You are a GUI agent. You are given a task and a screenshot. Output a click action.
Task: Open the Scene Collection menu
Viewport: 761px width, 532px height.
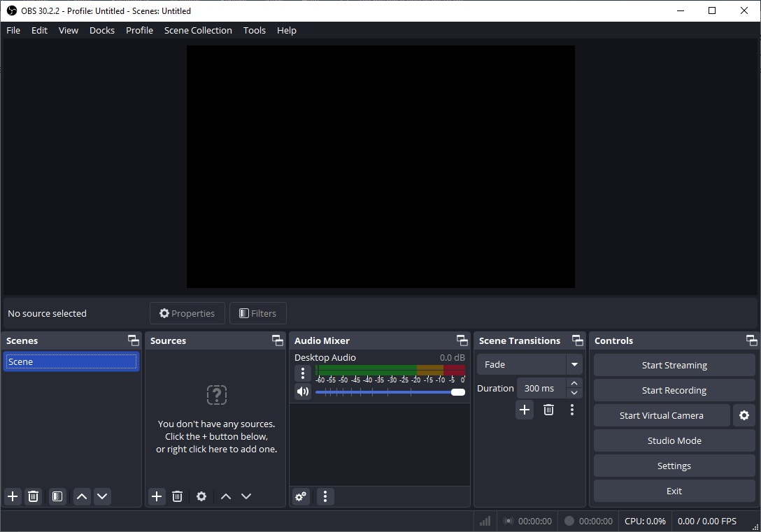tap(198, 30)
